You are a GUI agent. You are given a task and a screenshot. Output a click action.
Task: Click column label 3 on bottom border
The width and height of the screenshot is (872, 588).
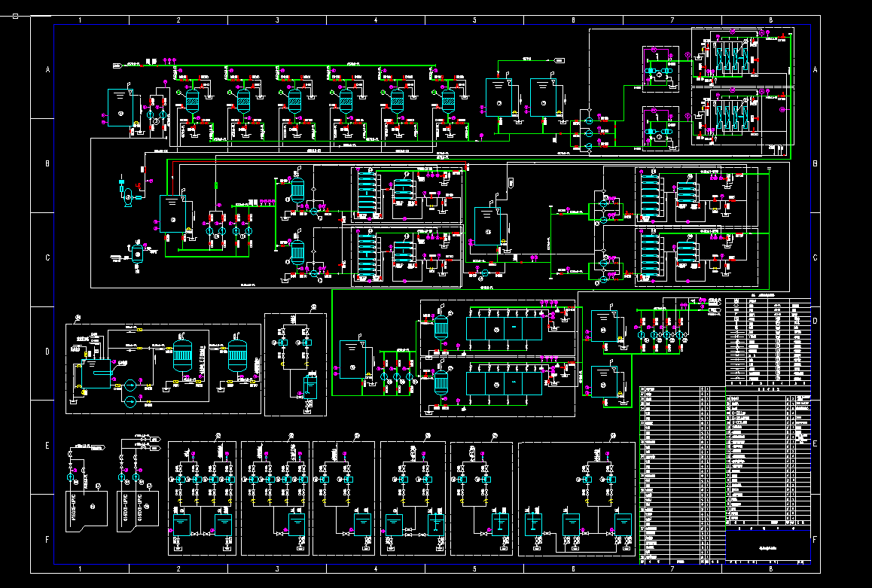pos(277,568)
